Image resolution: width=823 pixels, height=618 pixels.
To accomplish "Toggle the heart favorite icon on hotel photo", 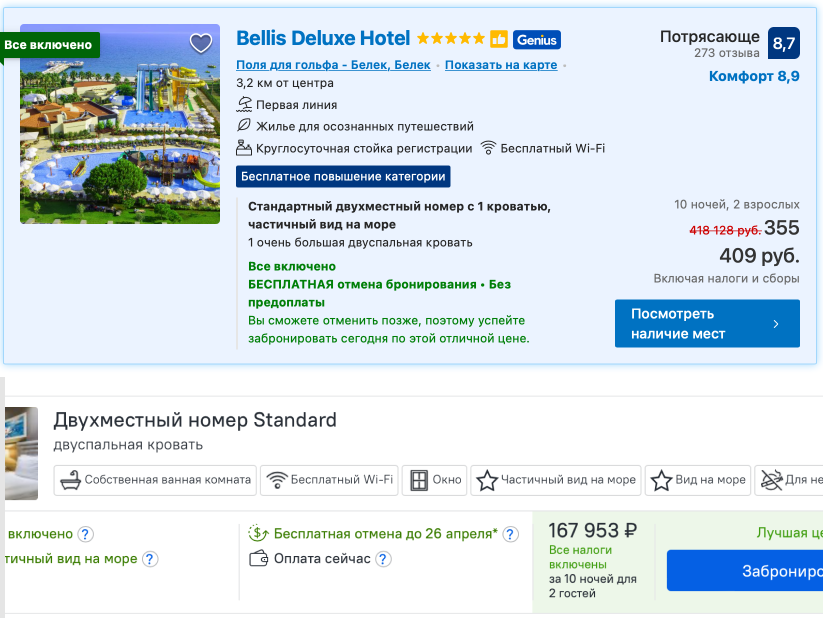I will click(x=201, y=43).
